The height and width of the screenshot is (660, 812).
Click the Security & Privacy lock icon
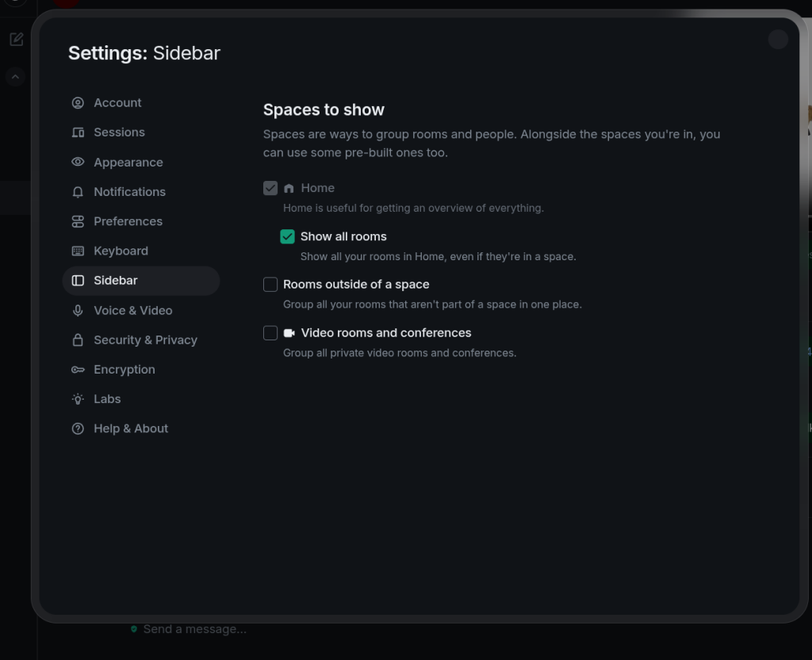coord(78,340)
